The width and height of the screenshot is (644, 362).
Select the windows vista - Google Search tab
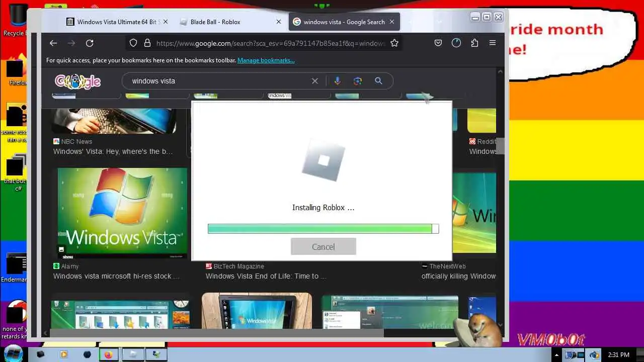coord(344,22)
